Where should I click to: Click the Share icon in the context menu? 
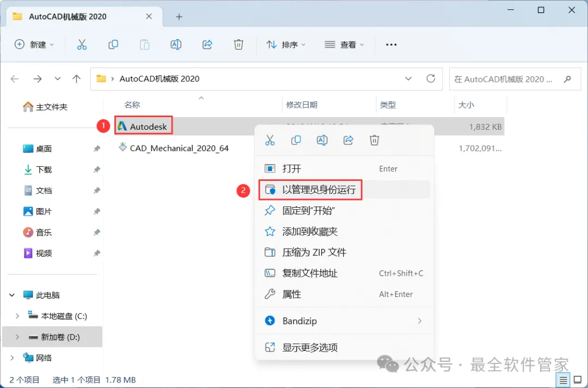[348, 141]
